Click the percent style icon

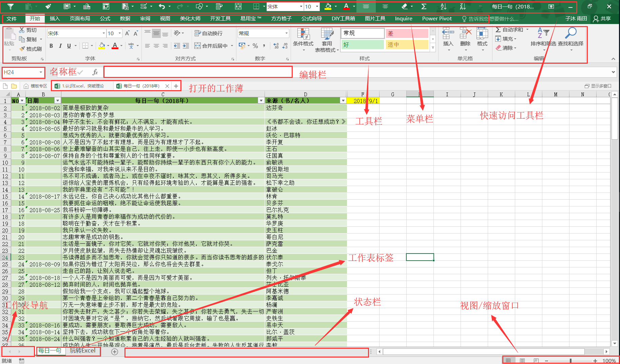pyautogui.click(x=255, y=46)
